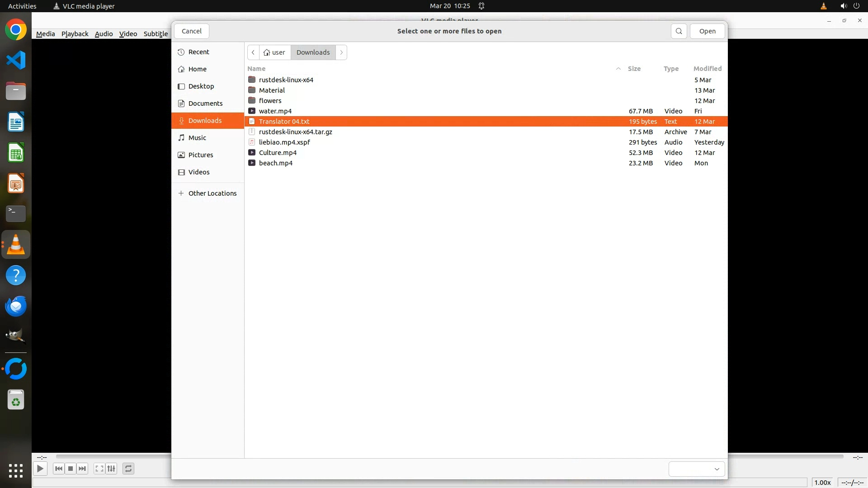
Task: Click the playback seek bar
Action: pyautogui.click(x=113, y=457)
